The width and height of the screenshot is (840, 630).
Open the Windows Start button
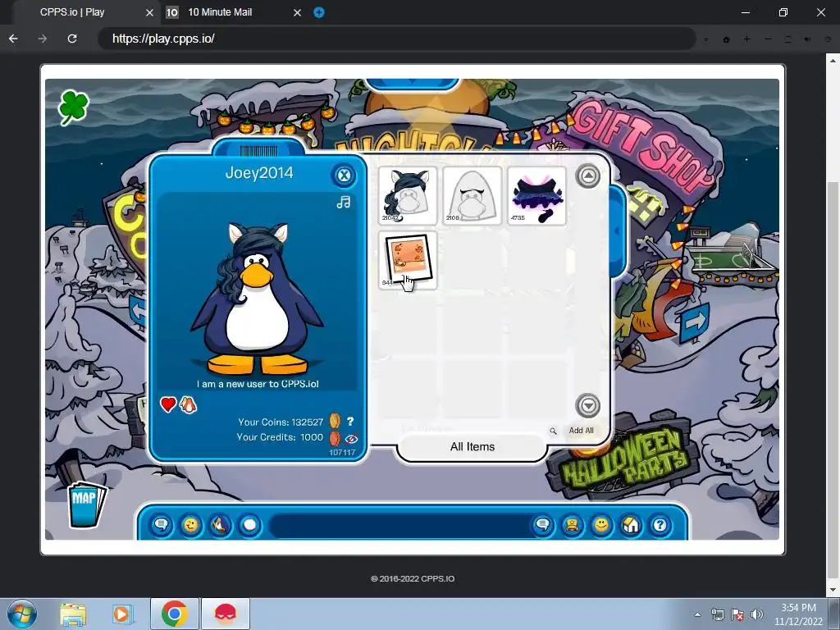pyautogui.click(x=22, y=614)
